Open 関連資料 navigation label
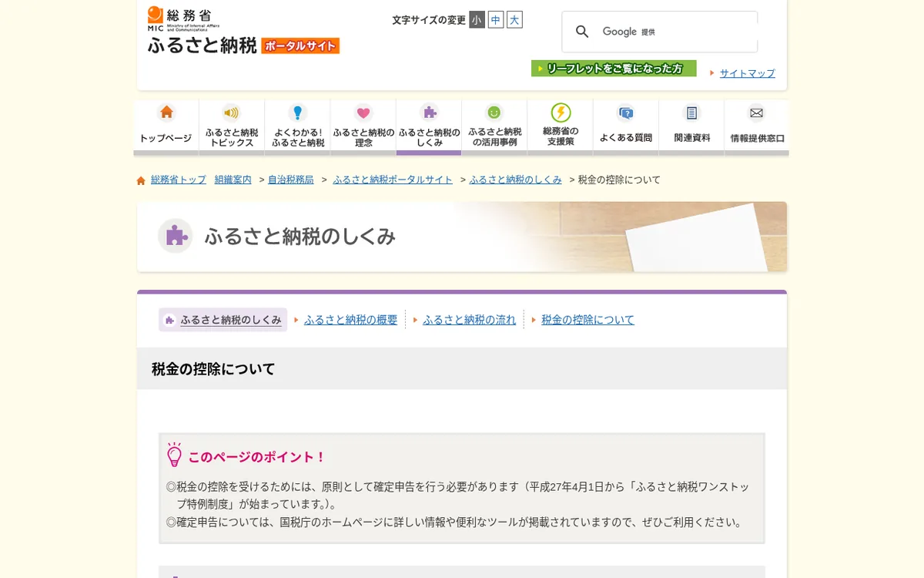924x578 pixels. 692,138
